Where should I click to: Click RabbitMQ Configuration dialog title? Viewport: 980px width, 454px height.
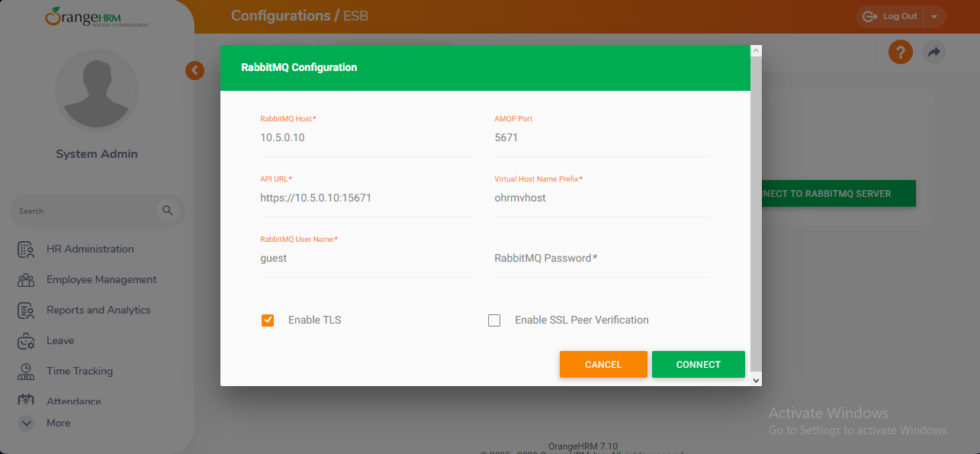[299, 67]
